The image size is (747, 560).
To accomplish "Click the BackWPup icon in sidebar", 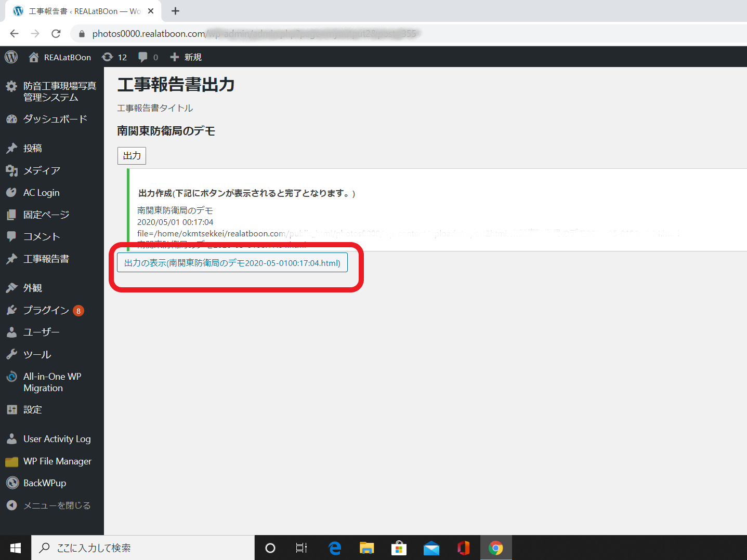I will pyautogui.click(x=11, y=483).
